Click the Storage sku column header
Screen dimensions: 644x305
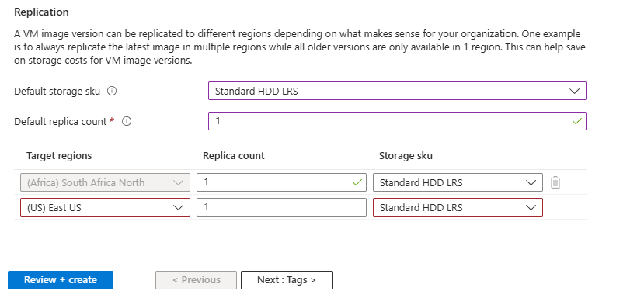(x=406, y=155)
